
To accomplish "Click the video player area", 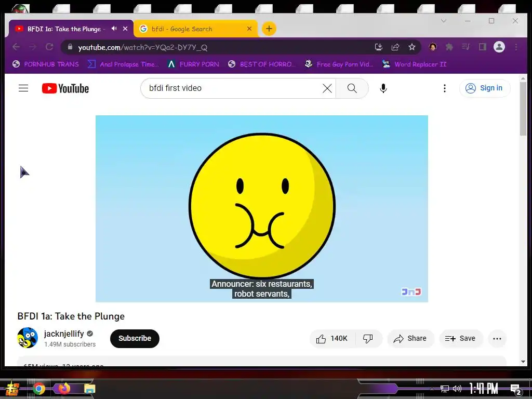I will [x=262, y=208].
